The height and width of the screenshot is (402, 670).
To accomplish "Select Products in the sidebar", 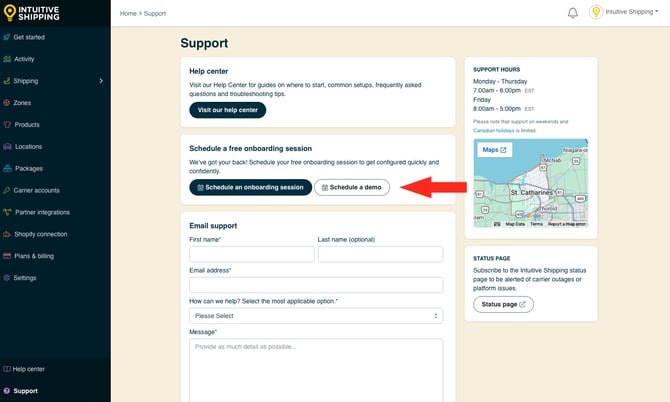I will [x=27, y=124].
